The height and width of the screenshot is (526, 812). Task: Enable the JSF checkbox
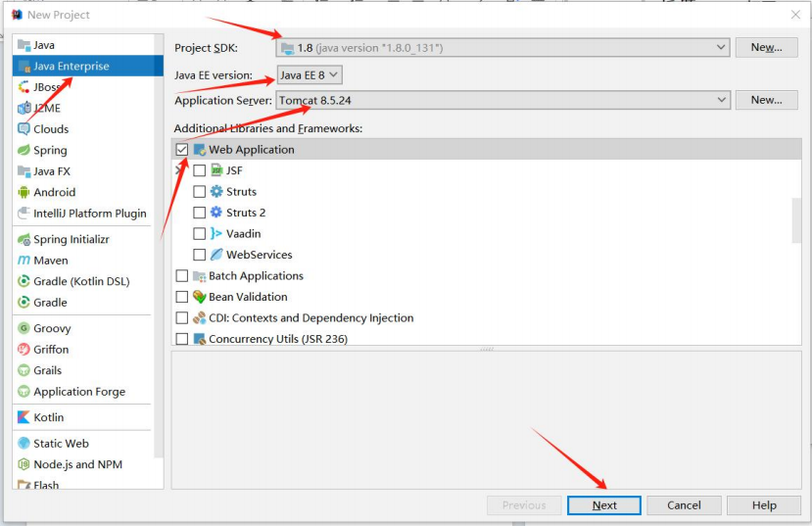click(200, 170)
